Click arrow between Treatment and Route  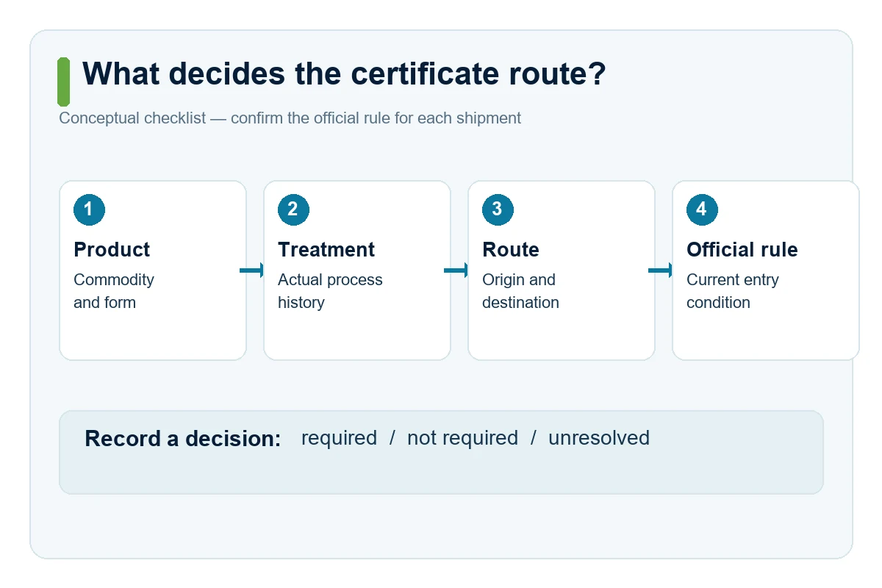[456, 270]
